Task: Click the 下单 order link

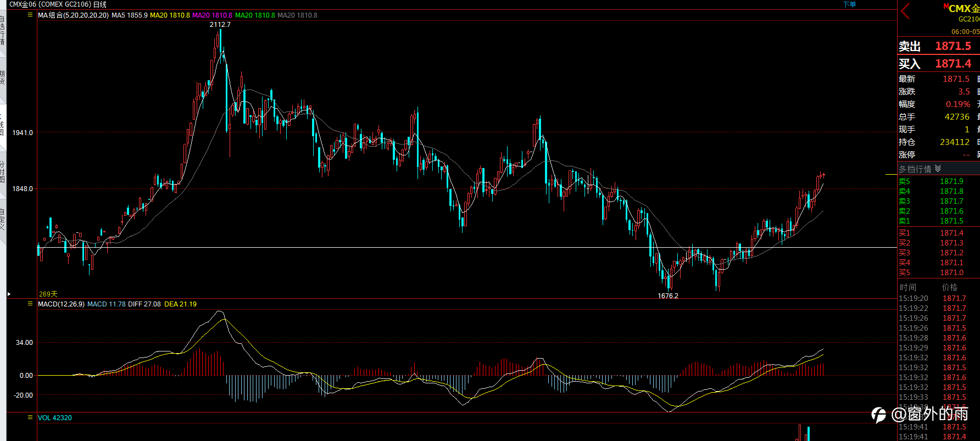Action: (x=850, y=4)
